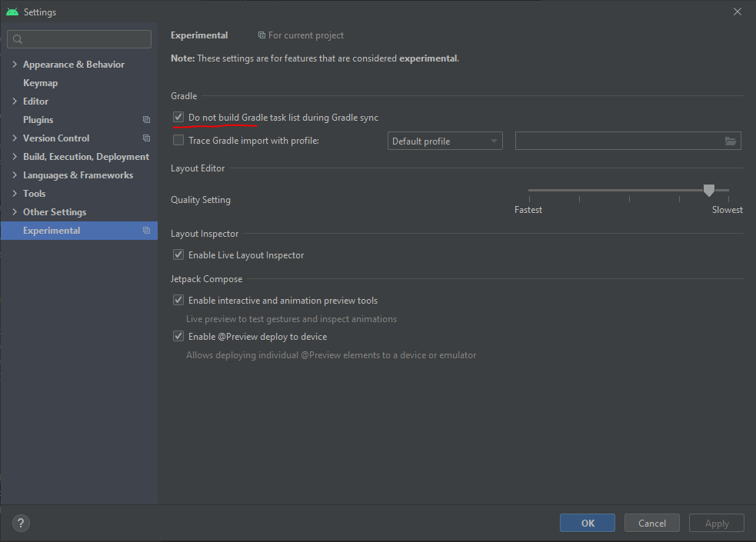The height and width of the screenshot is (542, 756).
Task: Click the project-scope icon beside Experimental sidebar entry
Action: tap(145, 230)
